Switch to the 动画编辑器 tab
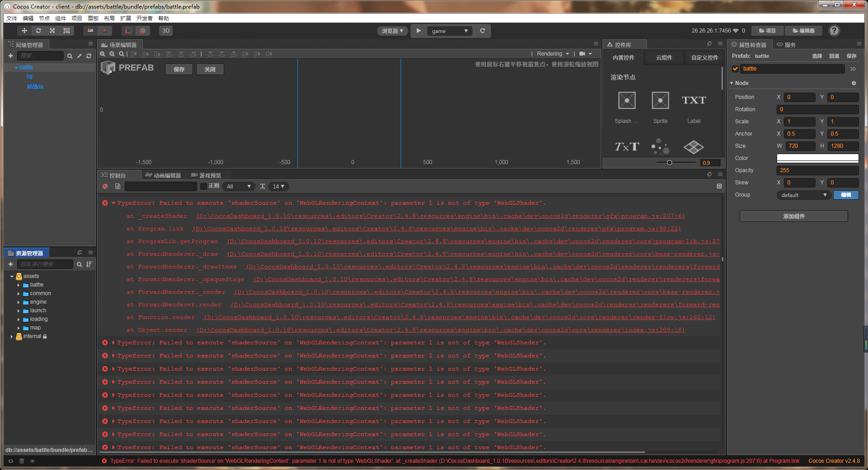The image size is (868, 470). pos(164,175)
